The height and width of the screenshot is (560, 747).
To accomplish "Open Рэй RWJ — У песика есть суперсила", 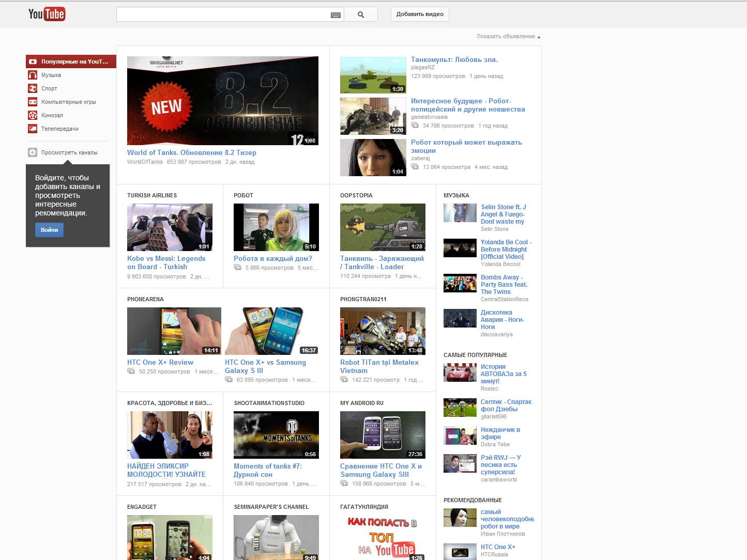I will 501,465.
